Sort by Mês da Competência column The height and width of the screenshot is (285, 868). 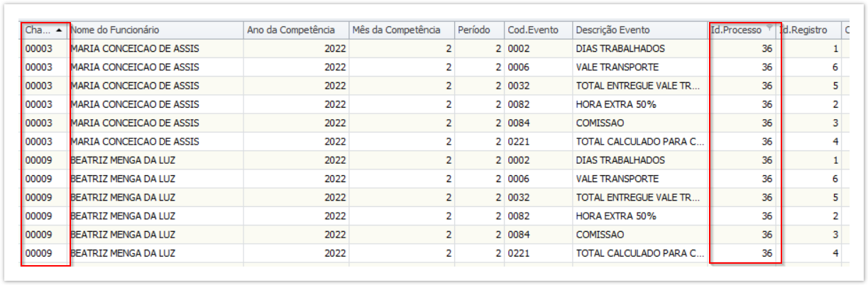[x=397, y=30]
